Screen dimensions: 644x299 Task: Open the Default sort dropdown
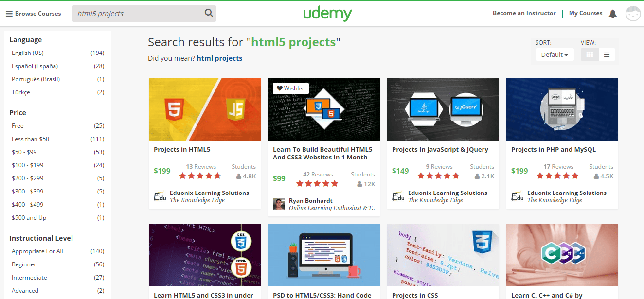tap(555, 54)
